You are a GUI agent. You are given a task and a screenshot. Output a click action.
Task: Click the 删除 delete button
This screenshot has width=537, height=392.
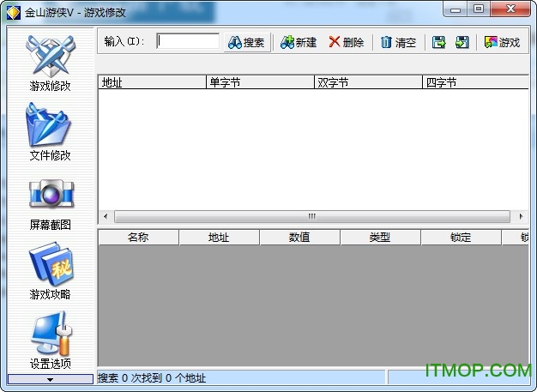(x=347, y=42)
